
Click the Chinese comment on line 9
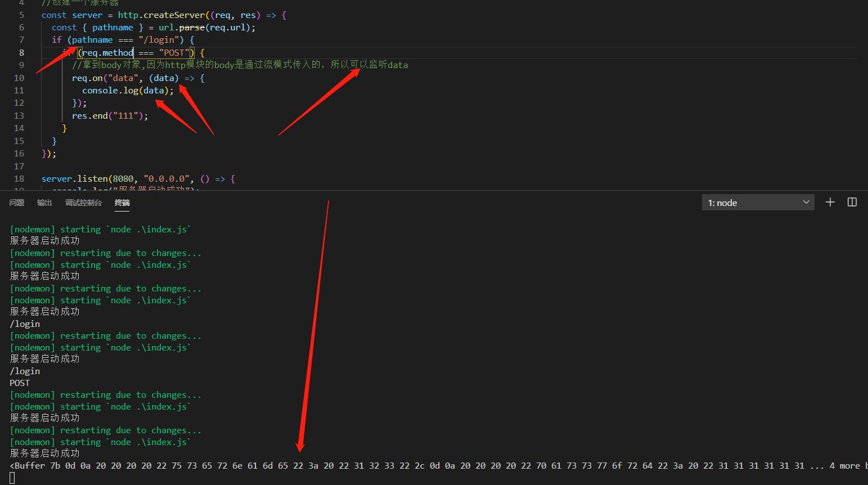240,65
